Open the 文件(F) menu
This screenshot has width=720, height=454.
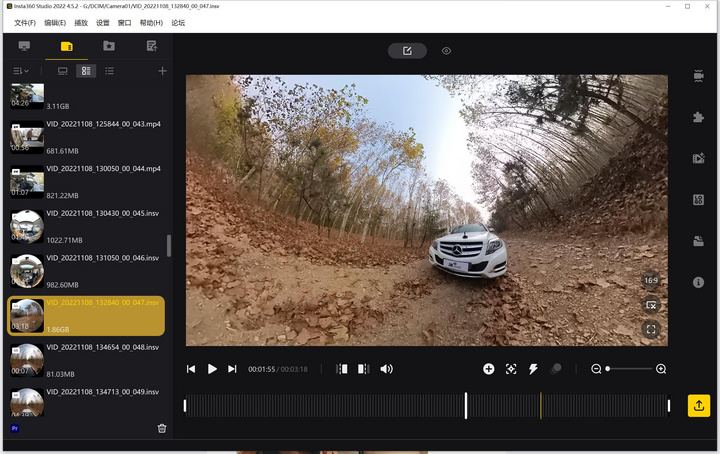[25, 22]
